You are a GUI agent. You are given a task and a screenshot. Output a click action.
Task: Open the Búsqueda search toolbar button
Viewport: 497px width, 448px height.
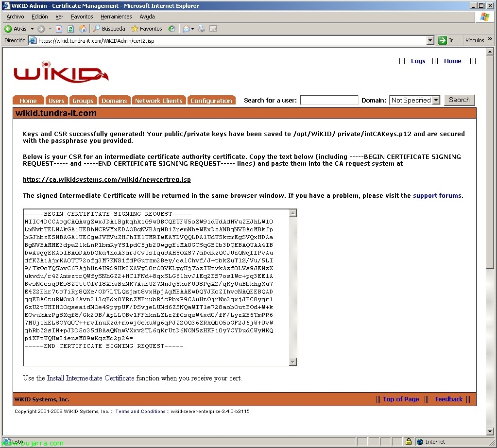(109, 29)
